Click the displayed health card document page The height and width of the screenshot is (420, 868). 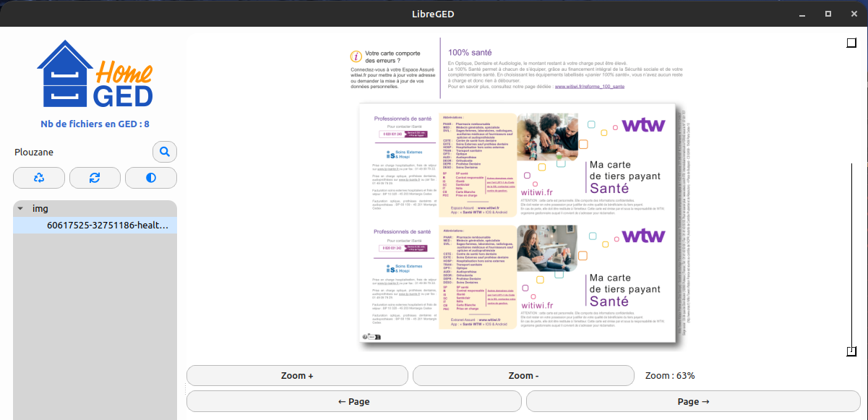[517, 224]
